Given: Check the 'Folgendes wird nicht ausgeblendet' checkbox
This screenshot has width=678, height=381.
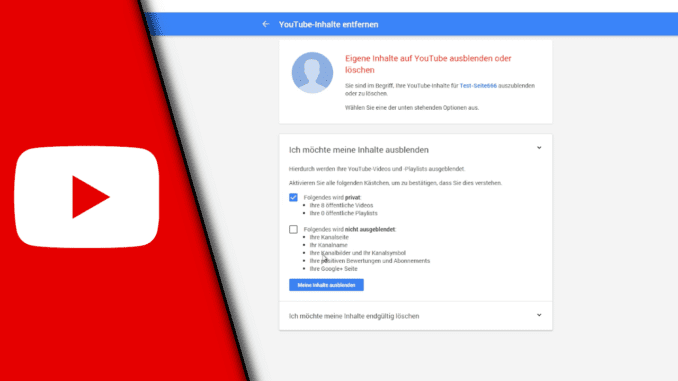Looking at the screenshot, I should tap(293, 229).
